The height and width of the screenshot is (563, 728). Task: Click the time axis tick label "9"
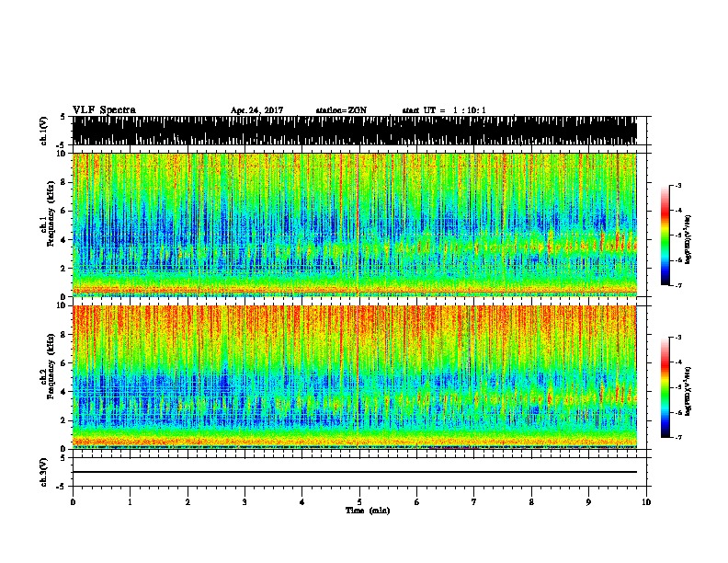click(588, 502)
